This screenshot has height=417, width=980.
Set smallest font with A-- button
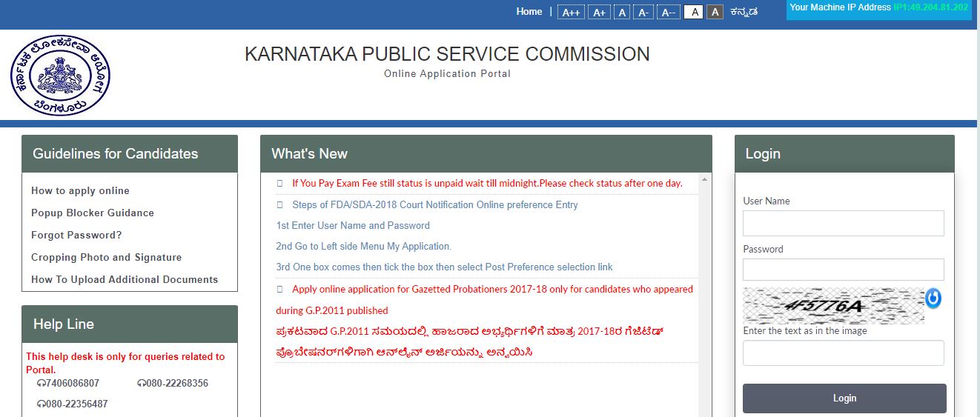click(x=668, y=12)
